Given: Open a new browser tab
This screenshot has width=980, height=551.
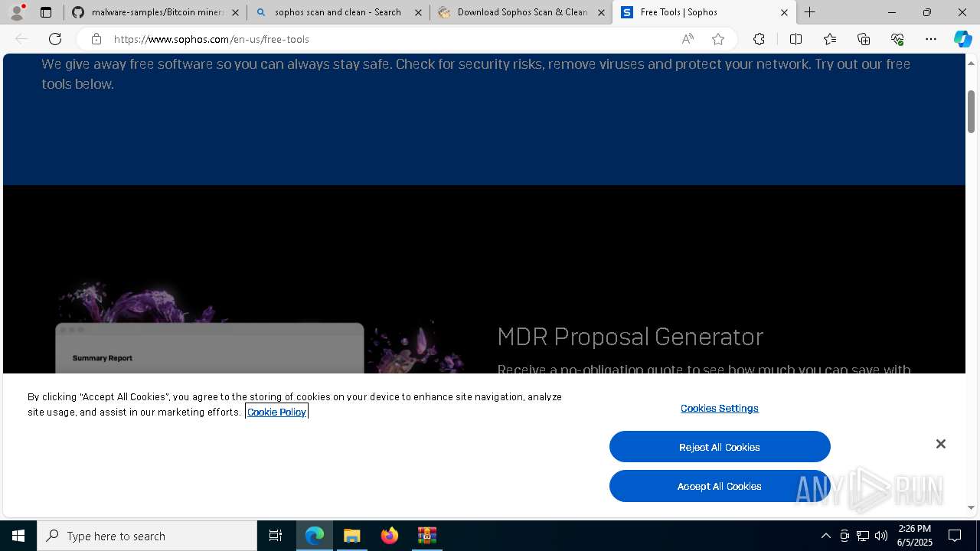Looking at the screenshot, I should [x=809, y=12].
